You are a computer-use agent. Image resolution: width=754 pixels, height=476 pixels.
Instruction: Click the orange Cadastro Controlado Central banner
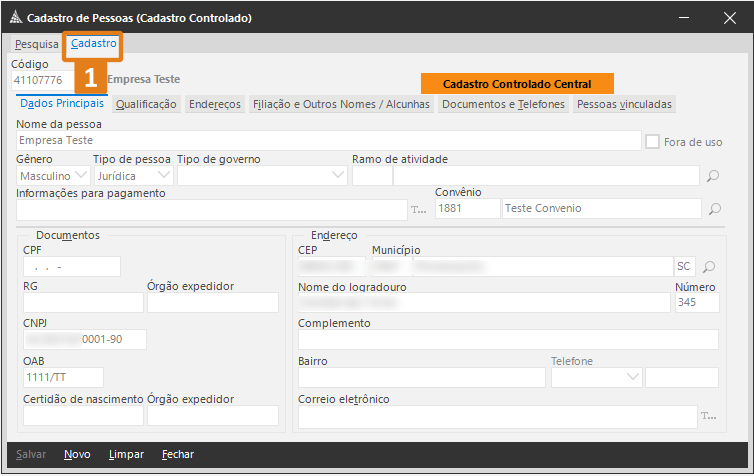[517, 84]
